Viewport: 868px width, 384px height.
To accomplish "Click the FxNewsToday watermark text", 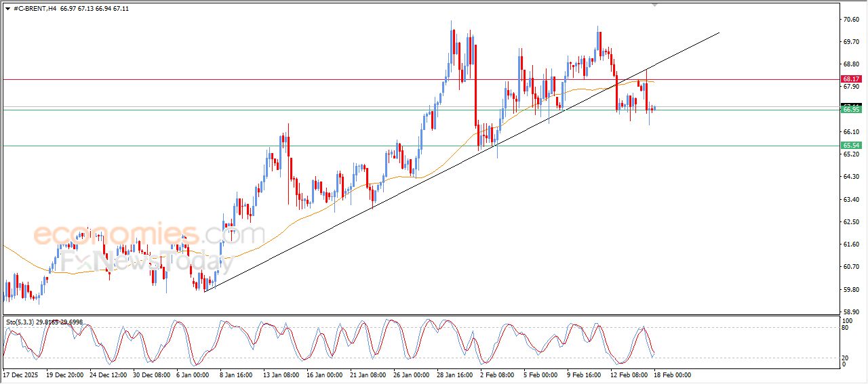I will 142,261.
